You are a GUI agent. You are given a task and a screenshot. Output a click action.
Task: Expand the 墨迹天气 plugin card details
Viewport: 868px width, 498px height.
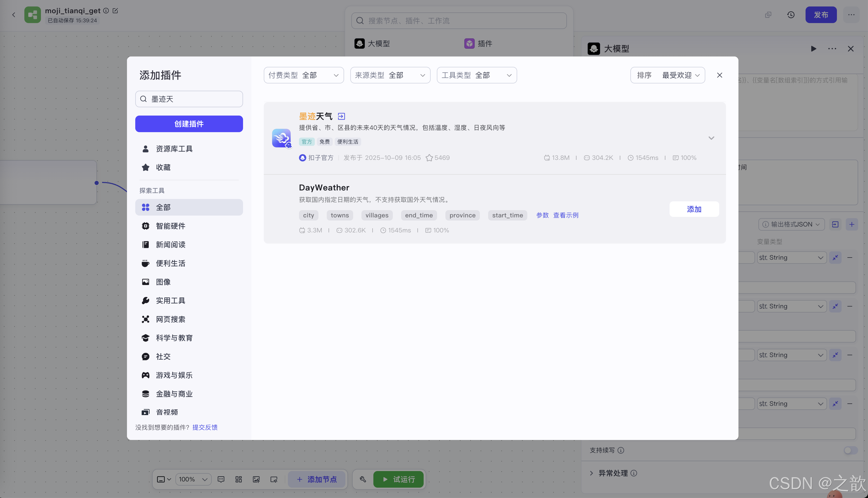point(711,138)
